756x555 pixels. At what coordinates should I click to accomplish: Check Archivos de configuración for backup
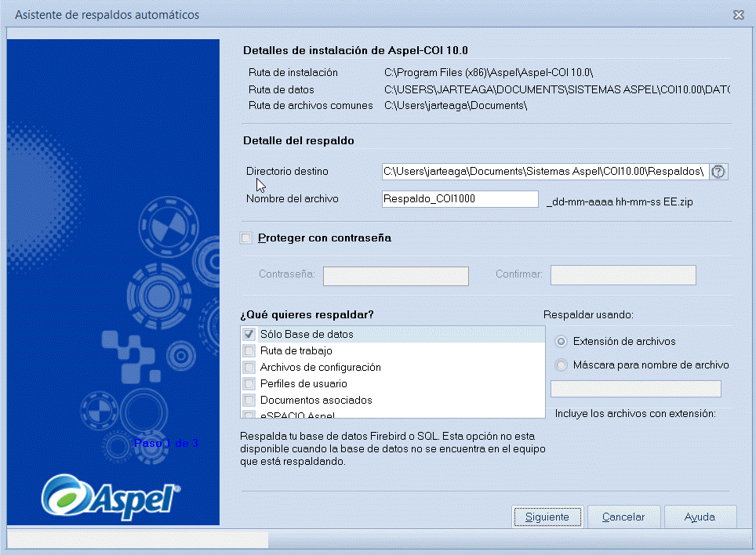pyautogui.click(x=249, y=366)
